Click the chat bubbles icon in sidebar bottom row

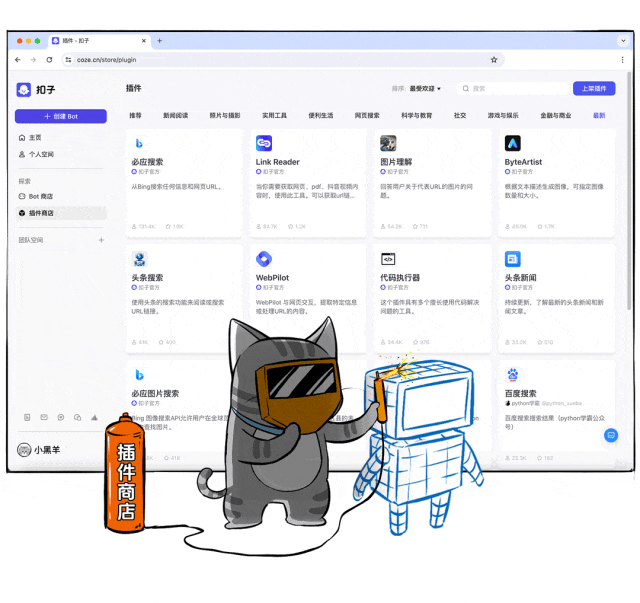click(x=78, y=417)
